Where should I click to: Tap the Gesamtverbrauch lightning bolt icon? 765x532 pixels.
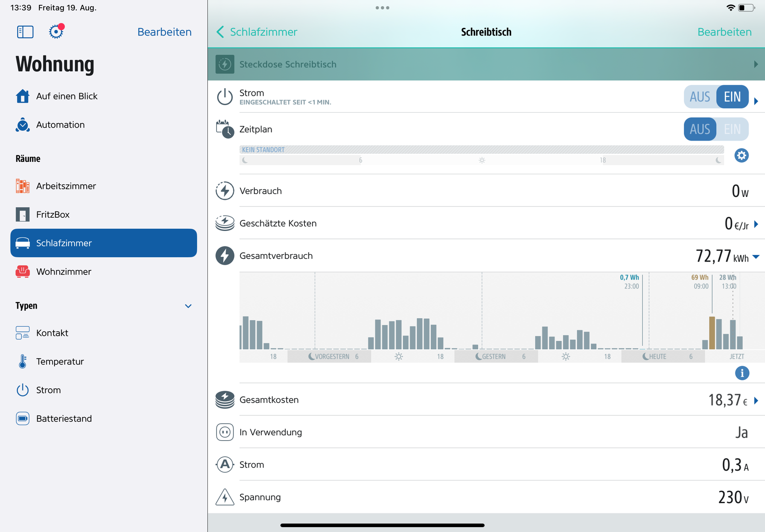pyautogui.click(x=225, y=256)
